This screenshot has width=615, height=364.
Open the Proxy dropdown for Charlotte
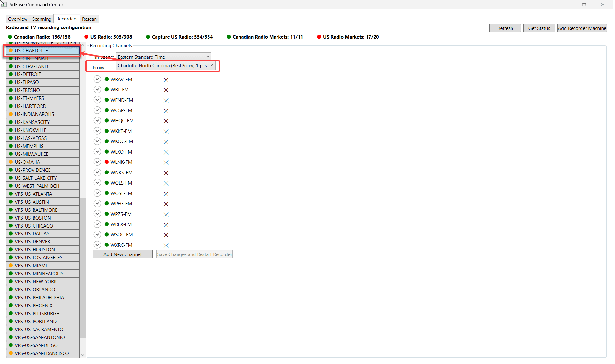pos(165,65)
